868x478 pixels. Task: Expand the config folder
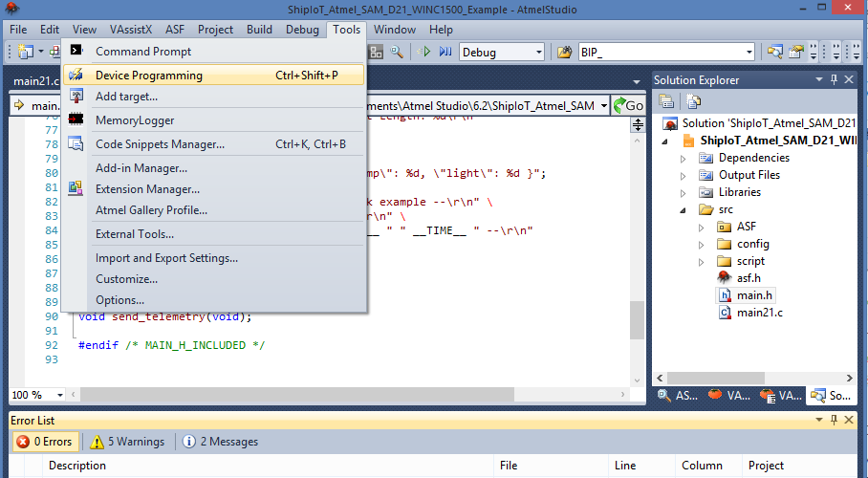click(701, 245)
